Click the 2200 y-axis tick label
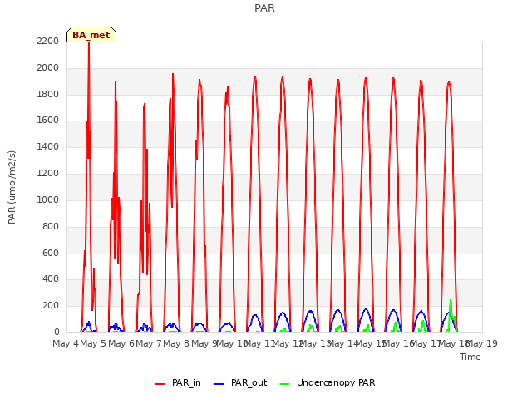The image size is (532, 399). [48, 41]
